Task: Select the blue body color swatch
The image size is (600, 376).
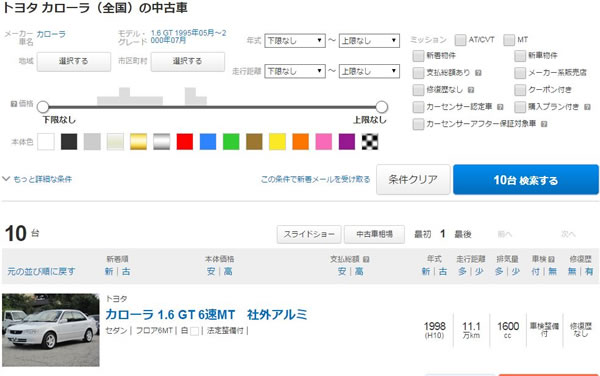Action: [208, 142]
